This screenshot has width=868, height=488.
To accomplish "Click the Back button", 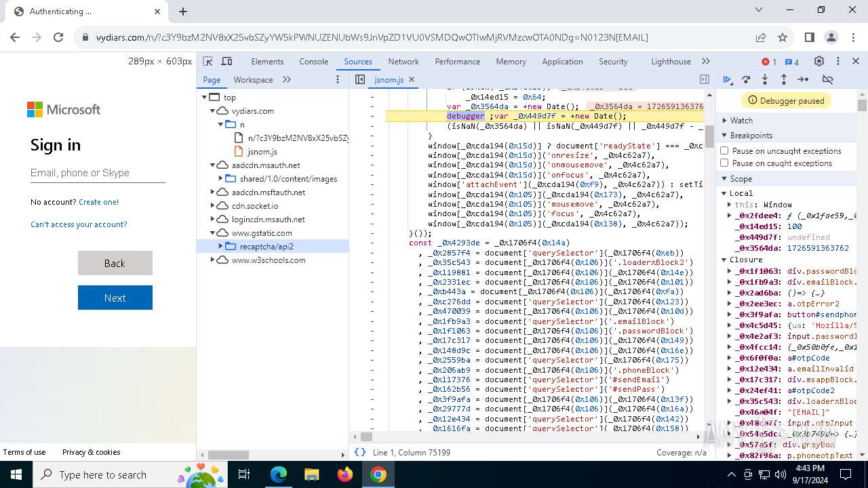I will pos(115,263).
